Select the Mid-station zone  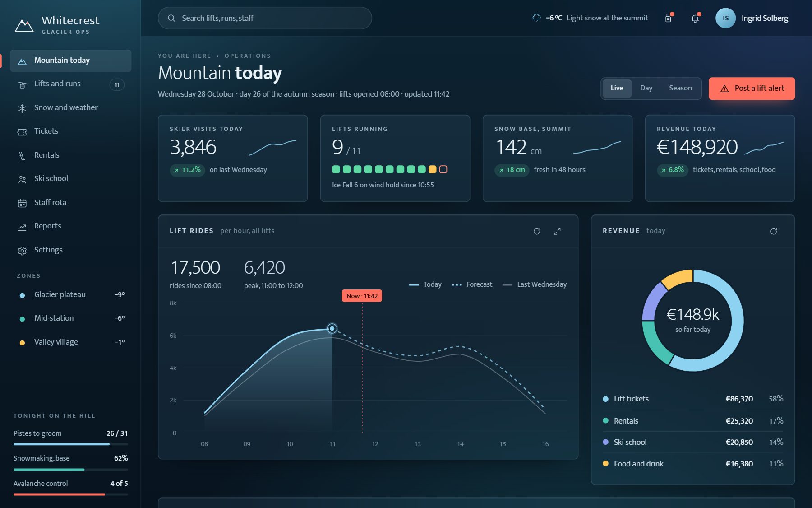71,318
